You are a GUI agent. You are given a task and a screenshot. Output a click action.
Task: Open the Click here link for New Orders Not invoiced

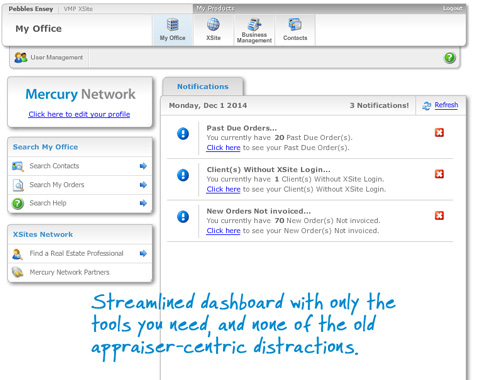coord(223,231)
